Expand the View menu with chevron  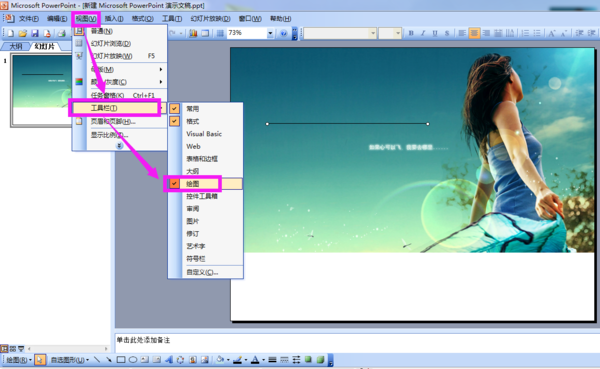[119, 145]
